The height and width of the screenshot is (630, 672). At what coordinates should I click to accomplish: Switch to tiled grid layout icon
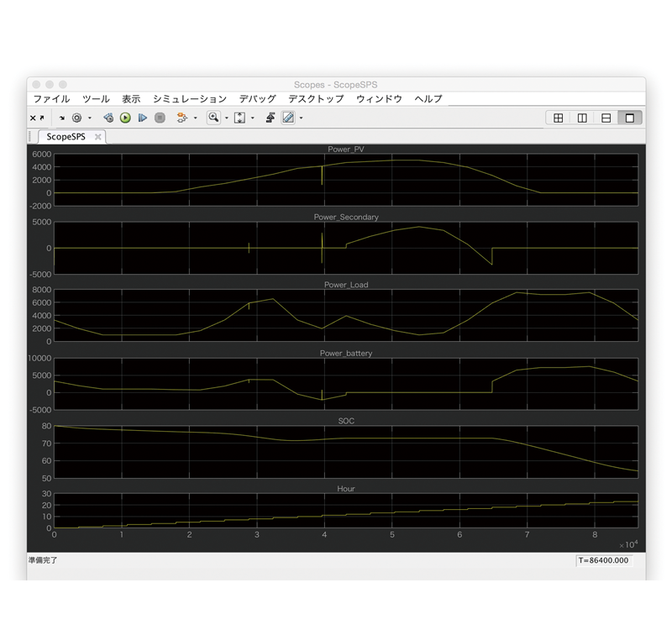[559, 118]
